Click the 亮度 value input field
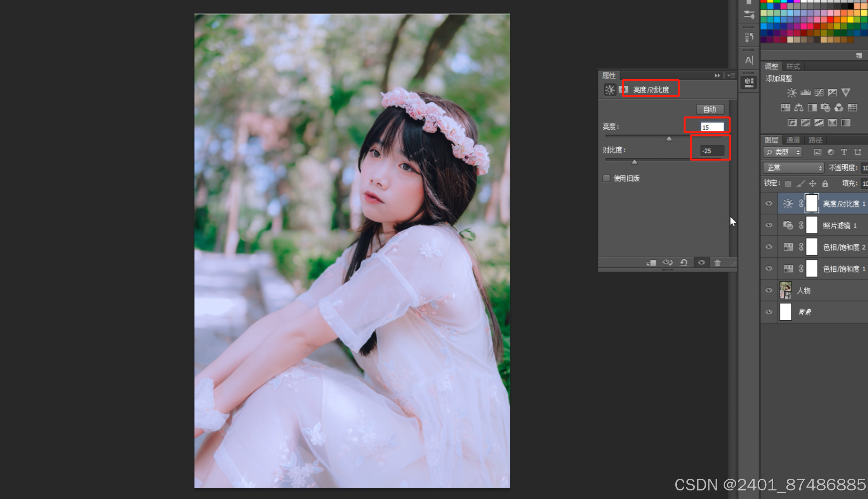This screenshot has width=868, height=499. [712, 127]
